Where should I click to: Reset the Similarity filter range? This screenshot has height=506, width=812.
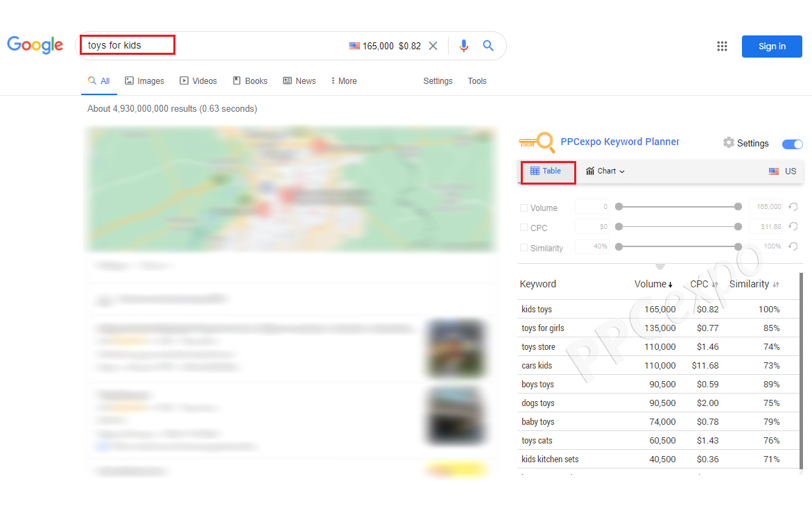(x=793, y=246)
